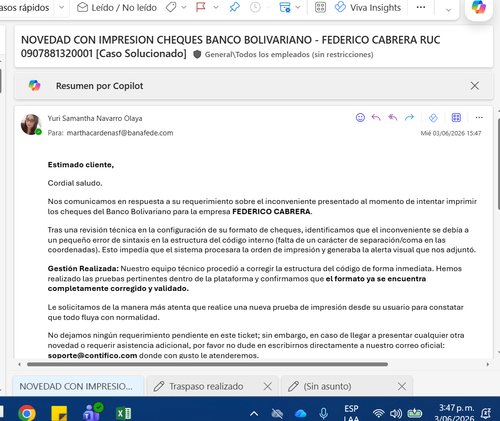Image resolution: width=500 pixels, height=421 pixels.
Task: Click the soporte@contifico.com email link
Action: click(x=92, y=355)
